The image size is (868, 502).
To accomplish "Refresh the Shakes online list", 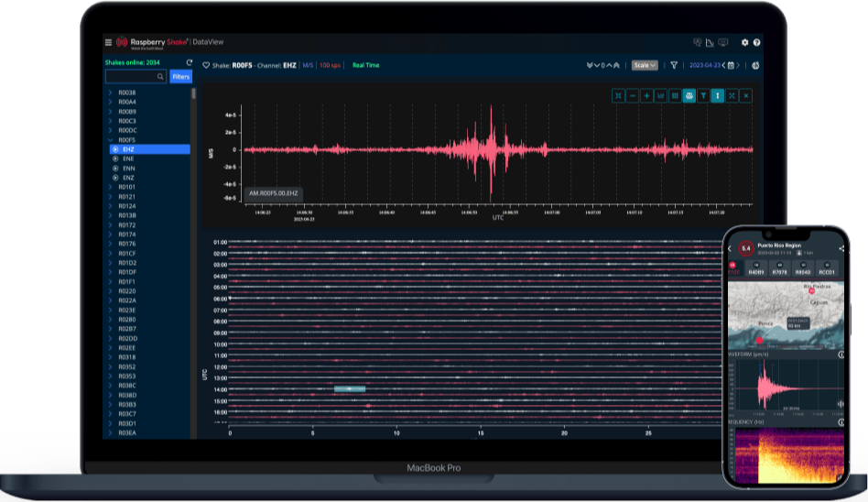I will click(x=190, y=62).
